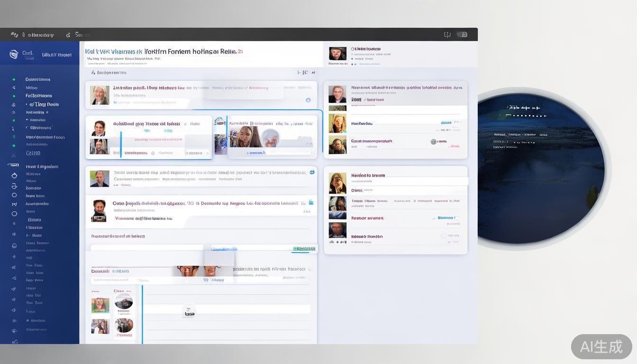Click the blue vertical slider bar in the second post card
The image size is (637, 364).
[x=121, y=144]
